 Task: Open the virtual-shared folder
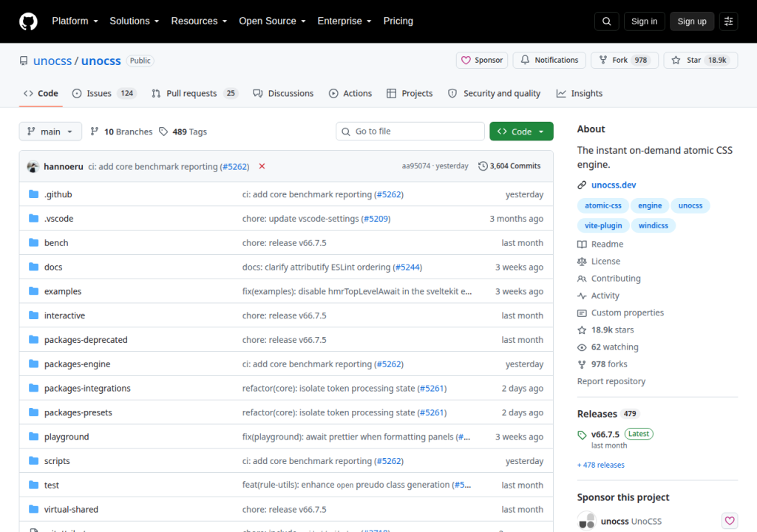pos(71,509)
